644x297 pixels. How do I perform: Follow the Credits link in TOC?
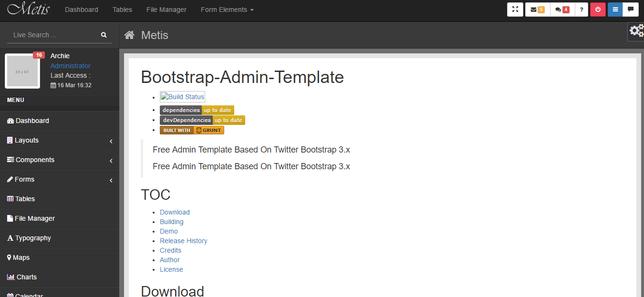170,250
